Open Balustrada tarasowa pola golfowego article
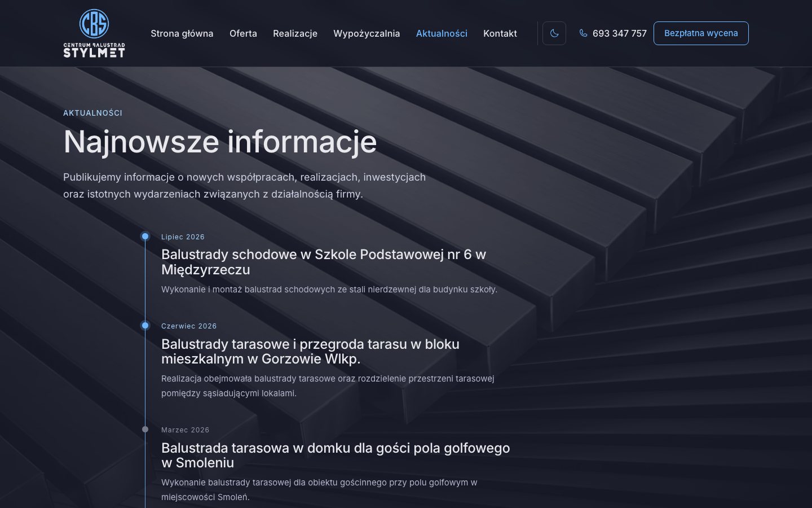812x508 pixels. [336, 455]
